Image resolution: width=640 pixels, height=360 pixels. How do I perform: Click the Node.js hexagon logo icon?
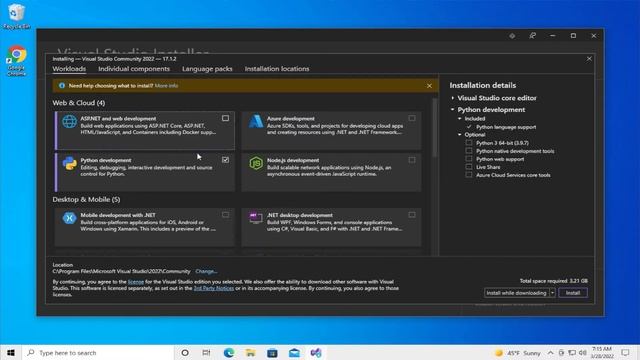tap(256, 163)
